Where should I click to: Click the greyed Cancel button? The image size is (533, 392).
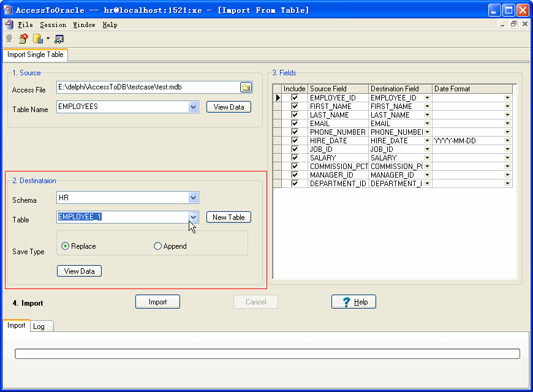(256, 302)
